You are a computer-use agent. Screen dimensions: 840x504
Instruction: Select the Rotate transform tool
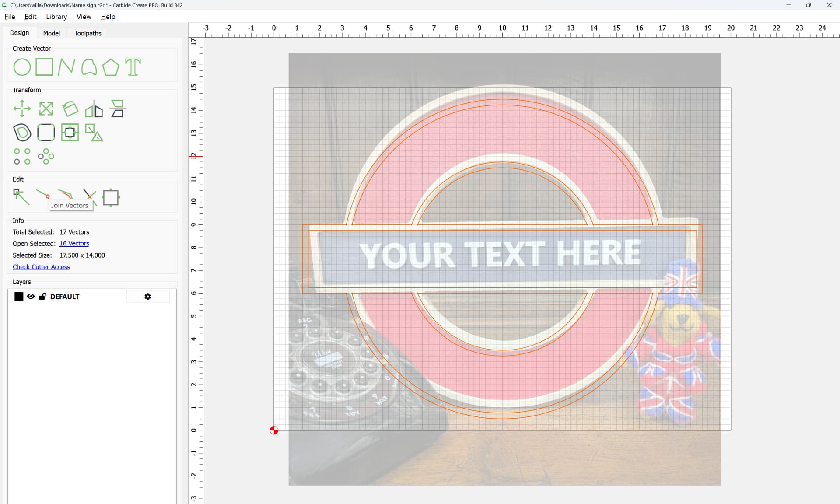70,108
